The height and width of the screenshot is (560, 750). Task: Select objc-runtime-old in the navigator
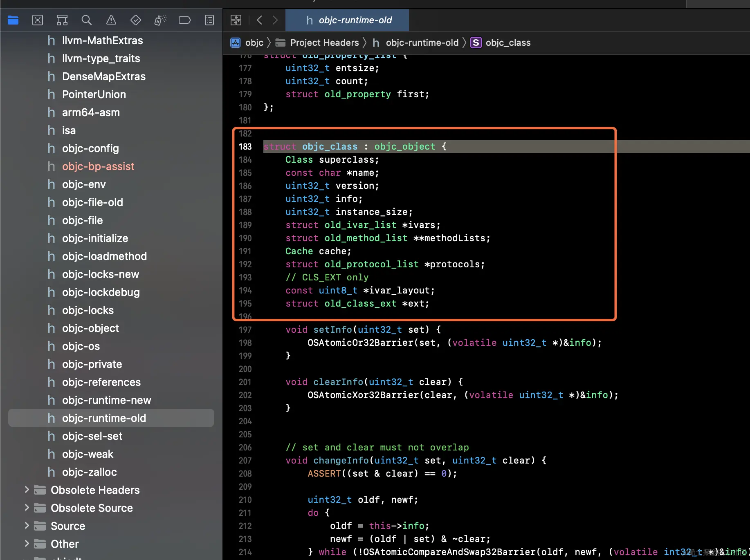pos(111,418)
